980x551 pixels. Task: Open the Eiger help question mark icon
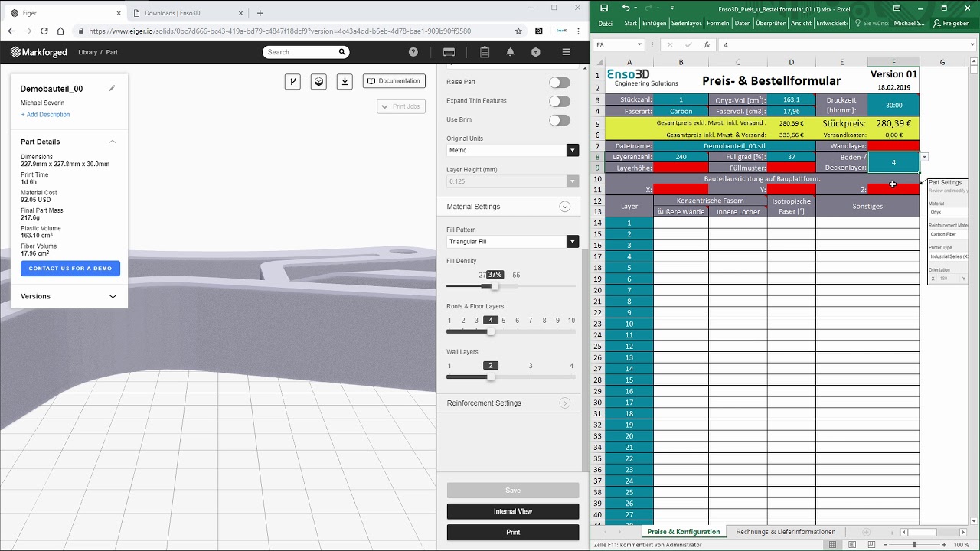pos(413,52)
